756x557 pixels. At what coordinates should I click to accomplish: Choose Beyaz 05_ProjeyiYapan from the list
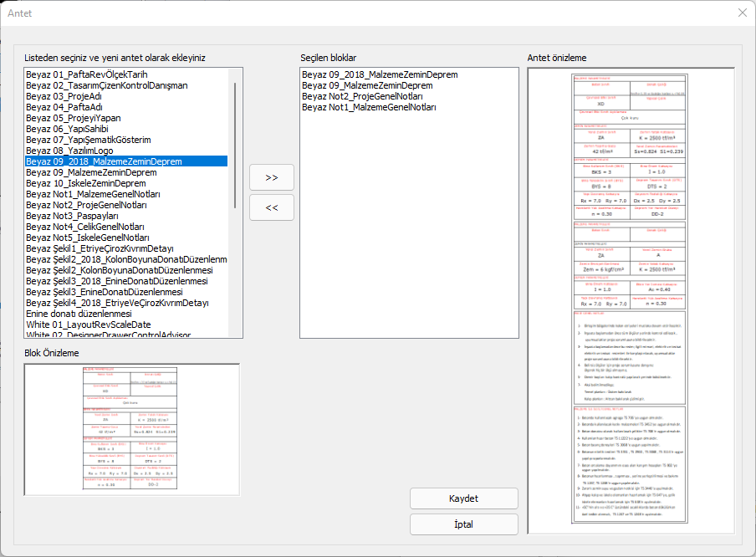tap(73, 118)
